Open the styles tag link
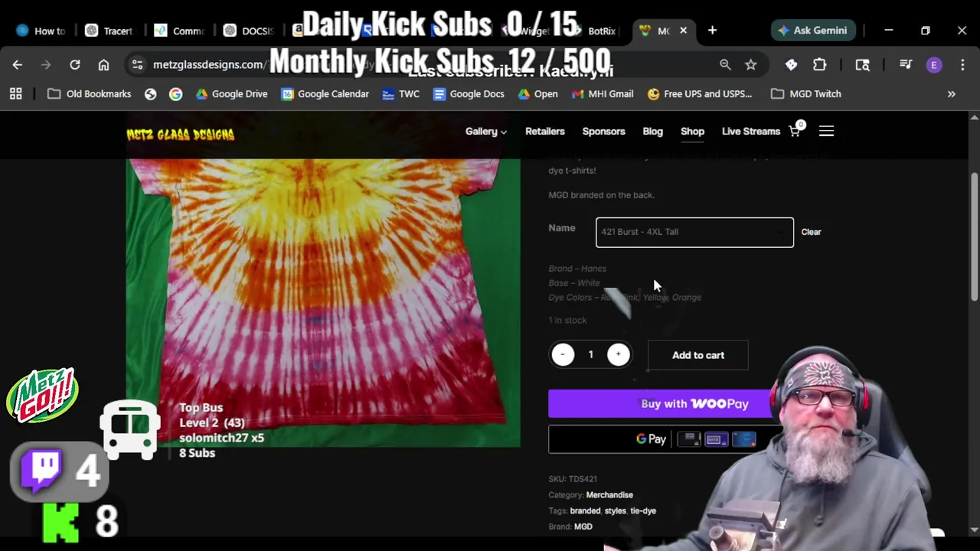The height and width of the screenshot is (551, 980). point(615,511)
